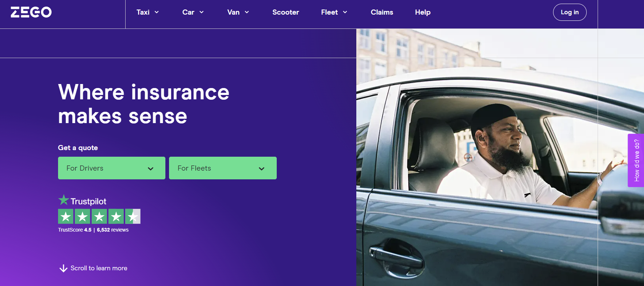Click the third Trustpilot rating star
The image size is (644, 286).
pyautogui.click(x=99, y=216)
